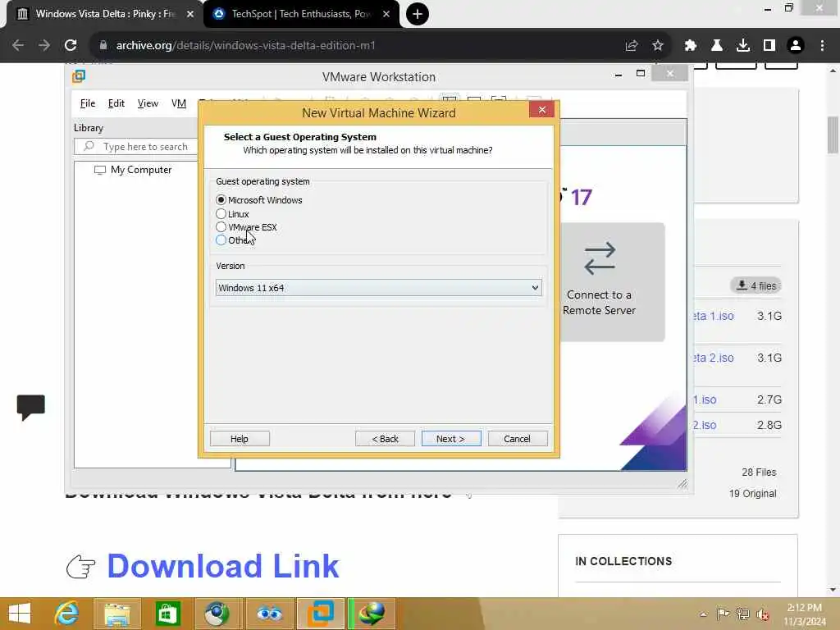Open the Windows 11 x64 version dropdown

point(378,288)
